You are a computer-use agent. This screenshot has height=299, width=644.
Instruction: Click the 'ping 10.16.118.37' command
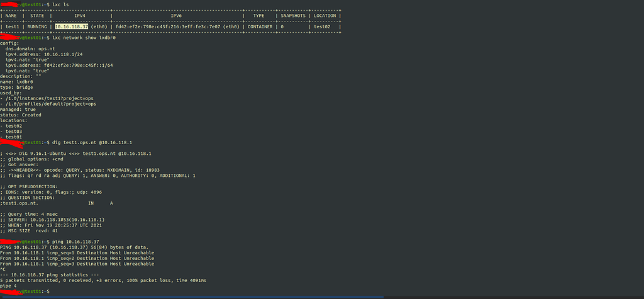click(x=76, y=242)
